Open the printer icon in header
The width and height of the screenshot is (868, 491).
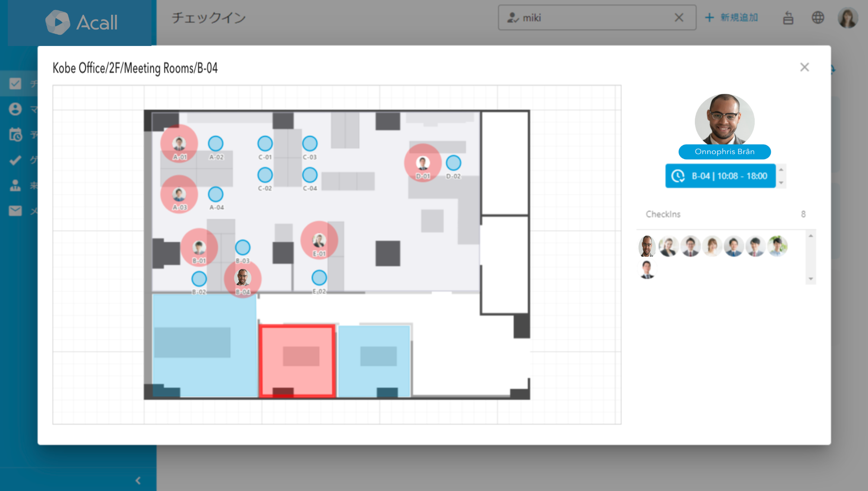788,18
